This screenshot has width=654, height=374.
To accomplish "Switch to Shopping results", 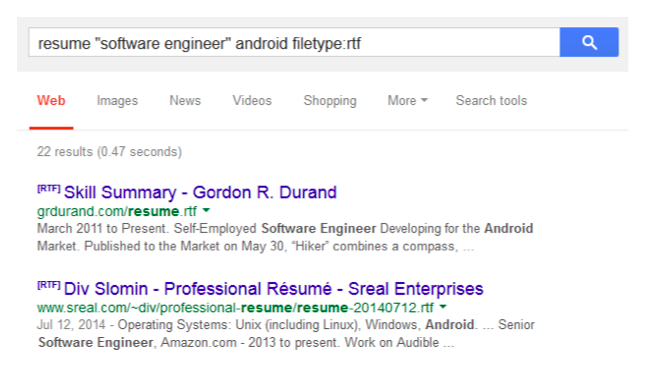I will [330, 101].
